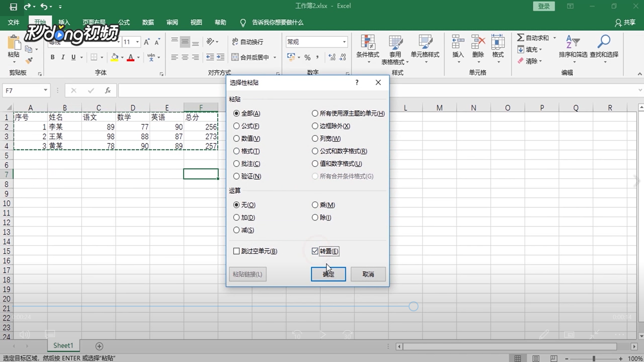This screenshot has width=644, height=362.
Task: Click the Fill Color bucket icon
Action: tap(115, 57)
